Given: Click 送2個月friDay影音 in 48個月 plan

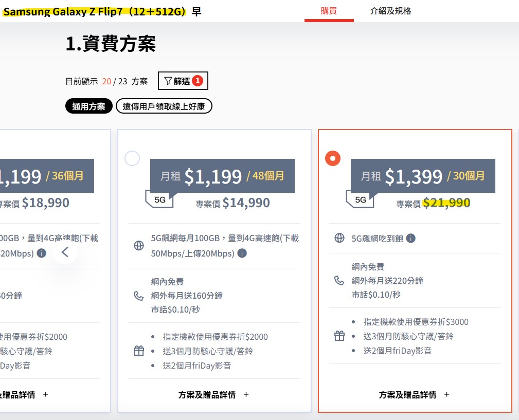Looking at the screenshot, I should (x=196, y=366).
